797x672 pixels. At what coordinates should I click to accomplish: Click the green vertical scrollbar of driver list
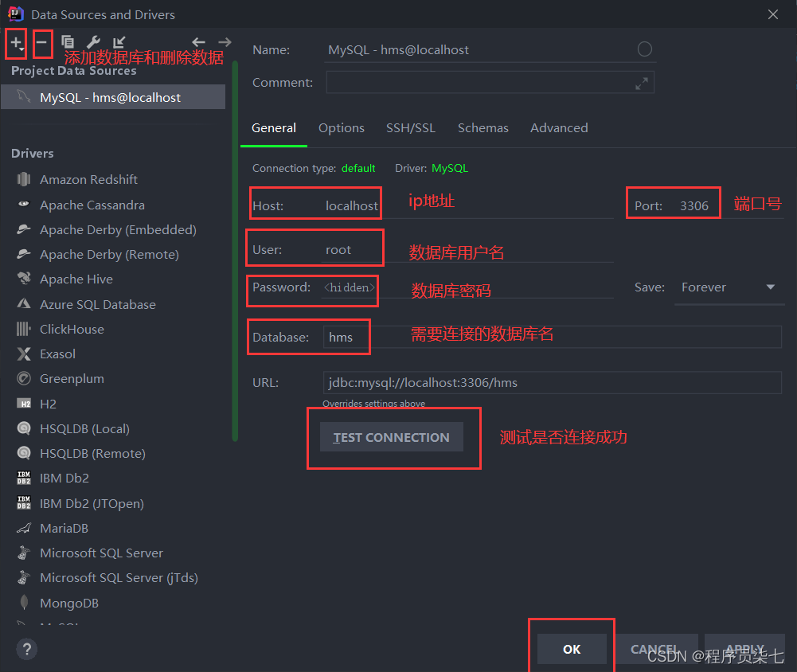tap(235, 252)
